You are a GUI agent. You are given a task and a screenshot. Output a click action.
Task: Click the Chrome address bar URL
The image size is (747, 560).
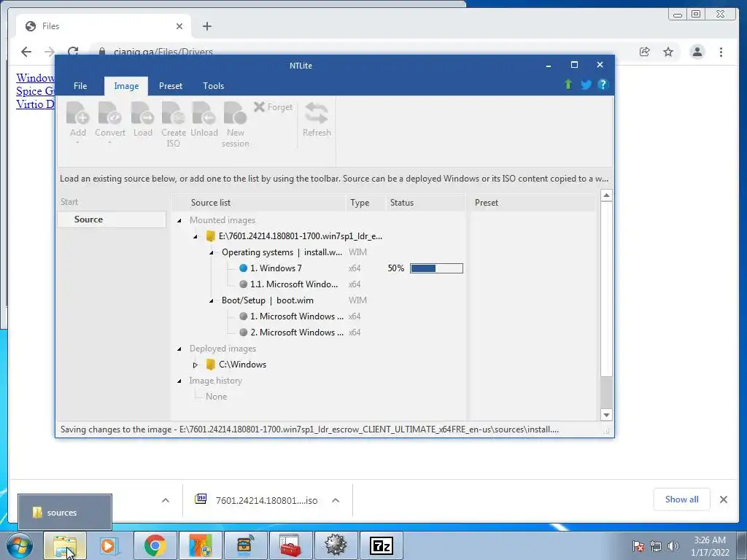(x=163, y=52)
